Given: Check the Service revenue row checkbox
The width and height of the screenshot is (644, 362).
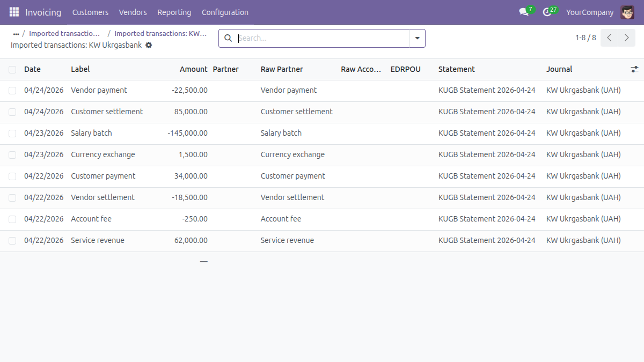Looking at the screenshot, I should click(x=12, y=241).
